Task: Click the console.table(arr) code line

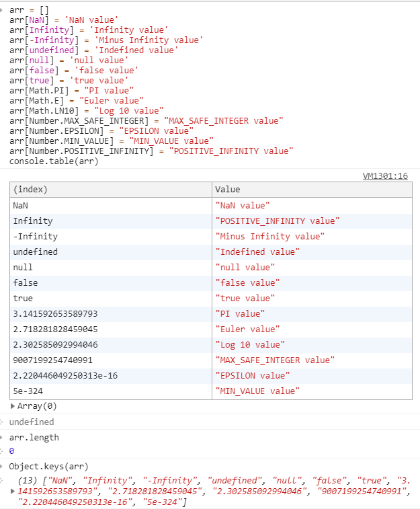Action: pos(54,161)
